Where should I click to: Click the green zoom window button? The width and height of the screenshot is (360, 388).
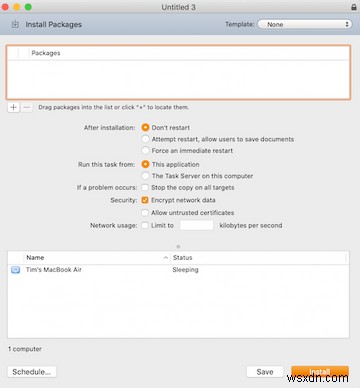point(28,7)
